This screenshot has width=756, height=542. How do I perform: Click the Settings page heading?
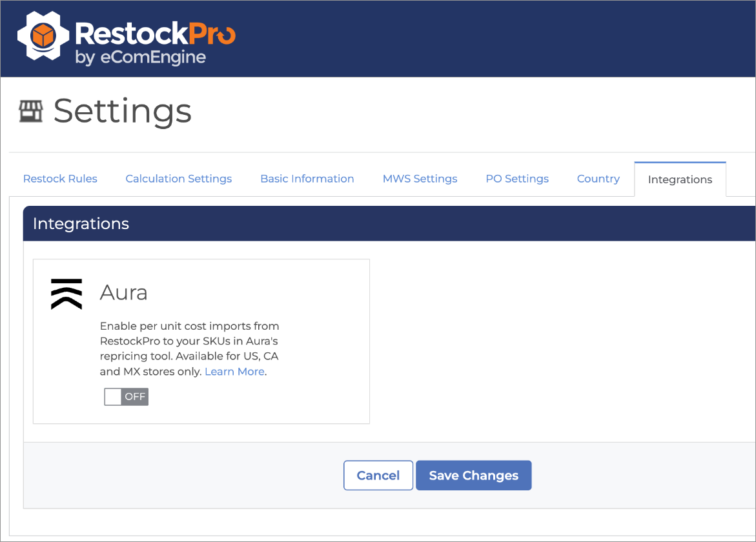pos(123,111)
